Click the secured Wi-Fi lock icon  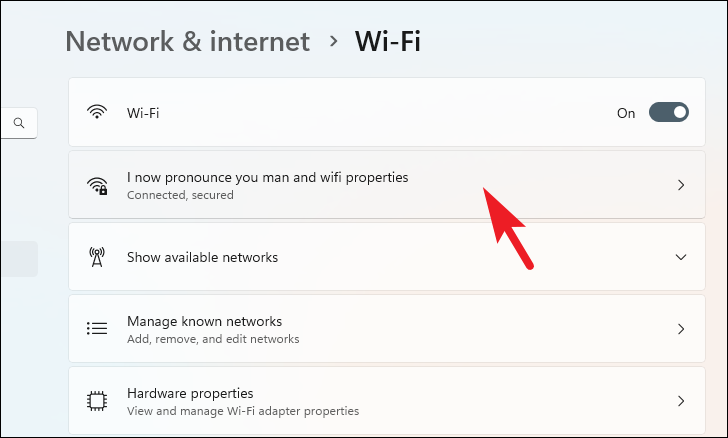coord(97,186)
